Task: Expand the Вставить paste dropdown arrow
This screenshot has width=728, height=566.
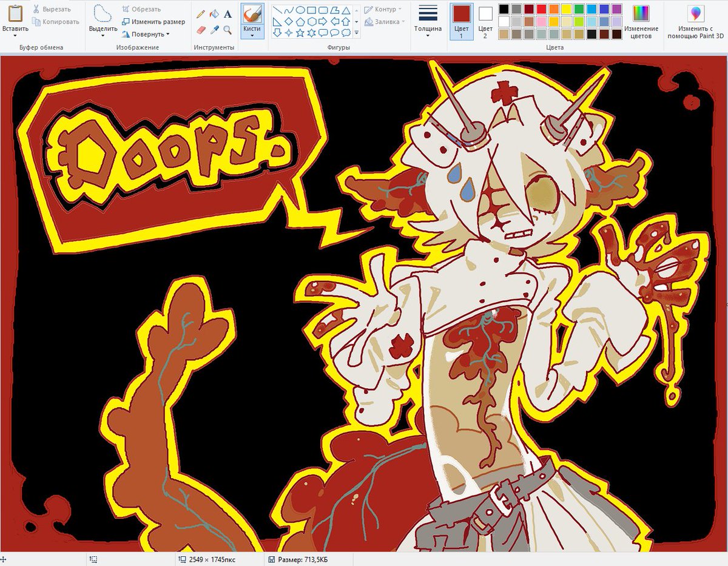Action: click(x=15, y=36)
